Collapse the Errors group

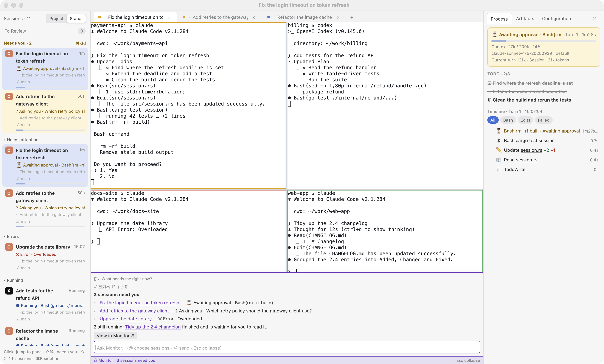(x=12, y=236)
